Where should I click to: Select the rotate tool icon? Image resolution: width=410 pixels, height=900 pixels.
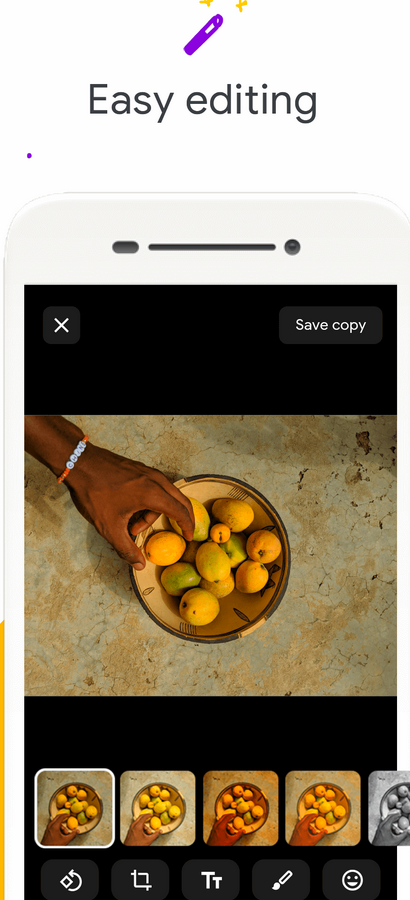coord(70,879)
